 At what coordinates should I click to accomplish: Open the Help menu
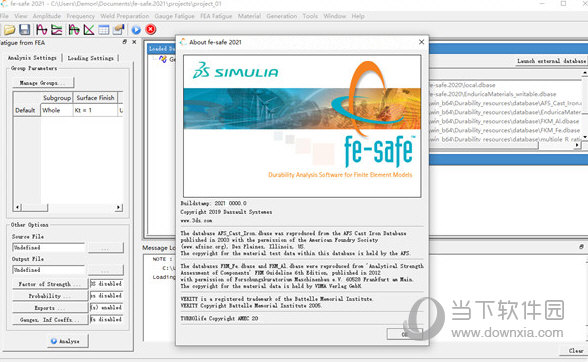point(358,16)
